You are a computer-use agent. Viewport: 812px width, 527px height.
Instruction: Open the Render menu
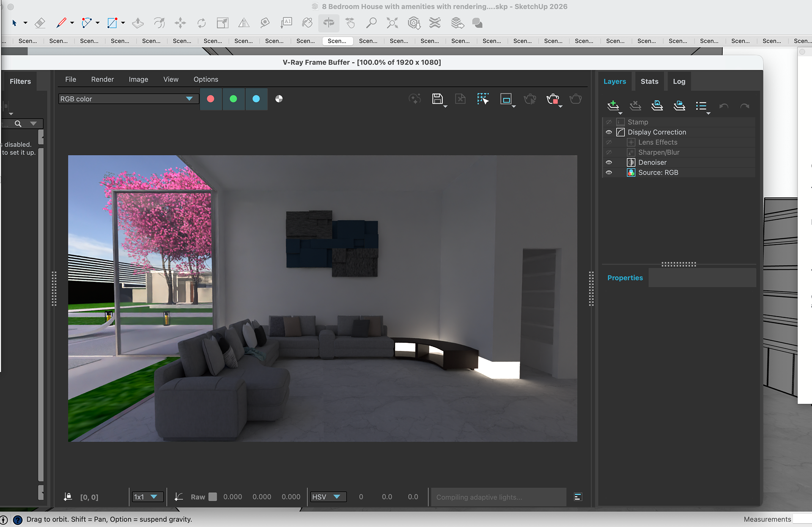pyautogui.click(x=102, y=80)
